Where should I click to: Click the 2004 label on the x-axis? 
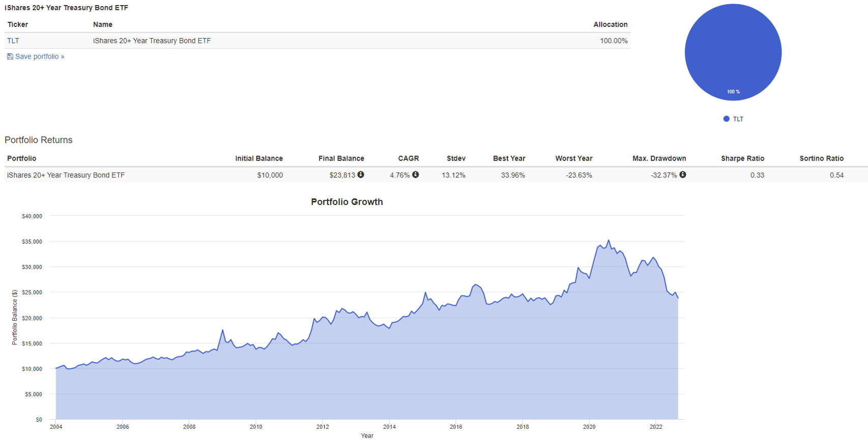tap(56, 427)
